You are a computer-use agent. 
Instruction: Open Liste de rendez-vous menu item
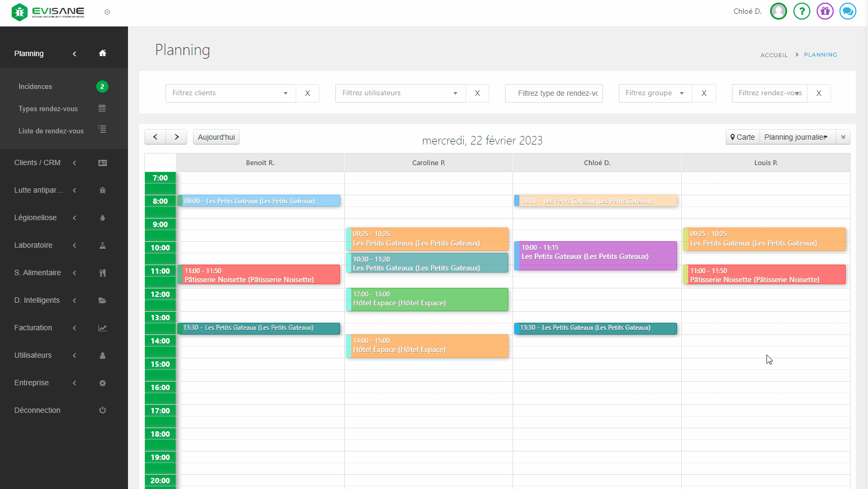click(x=51, y=131)
